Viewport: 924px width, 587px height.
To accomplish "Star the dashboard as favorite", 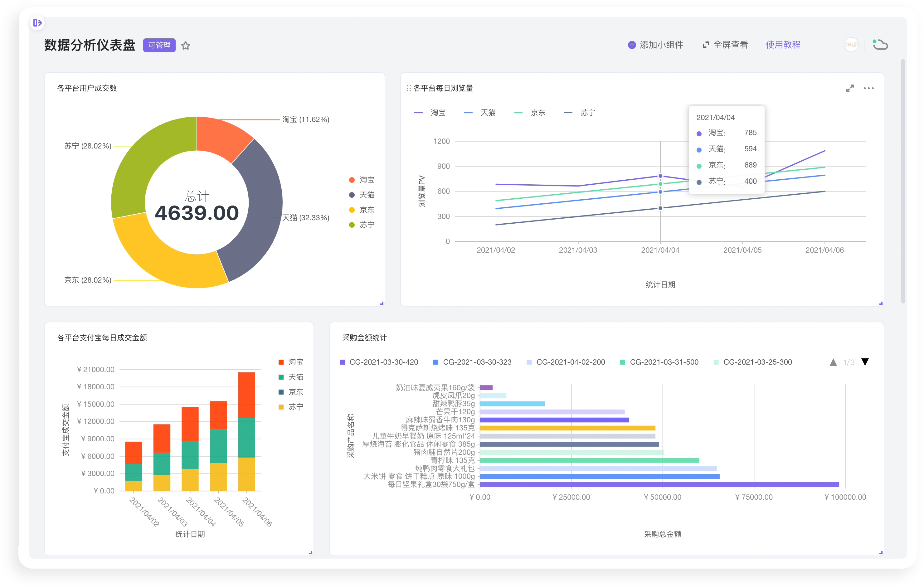I will click(x=186, y=46).
